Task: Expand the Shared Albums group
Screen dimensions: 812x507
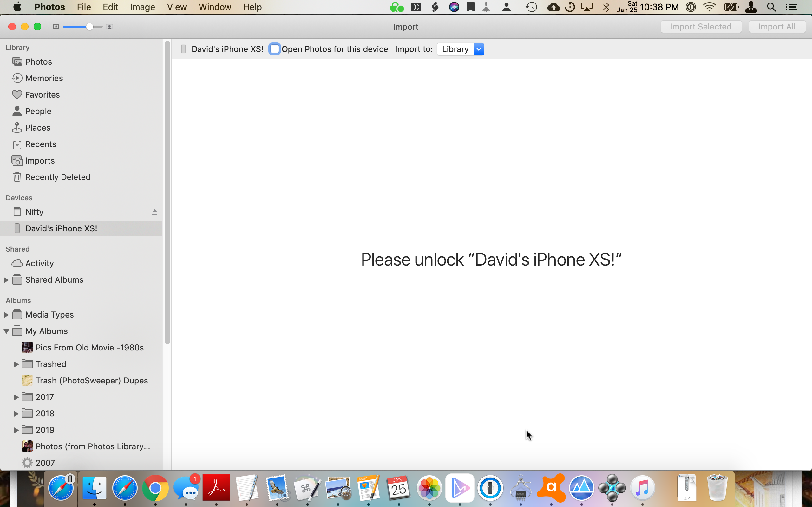Action: pos(6,280)
